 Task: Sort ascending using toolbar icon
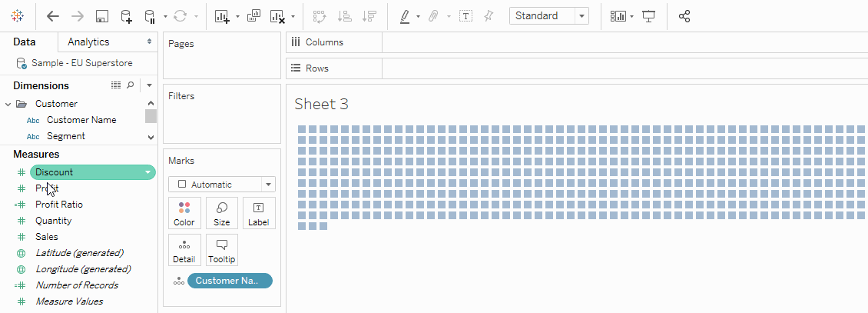344,16
